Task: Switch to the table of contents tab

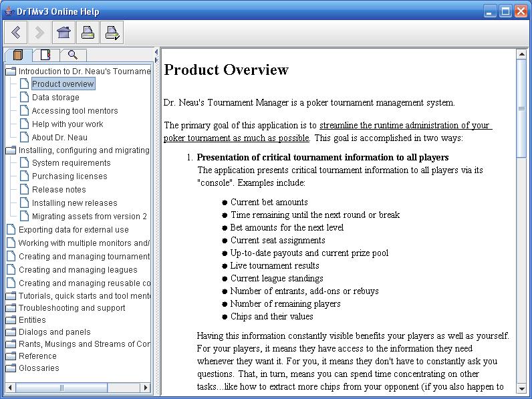Action: 18,55
